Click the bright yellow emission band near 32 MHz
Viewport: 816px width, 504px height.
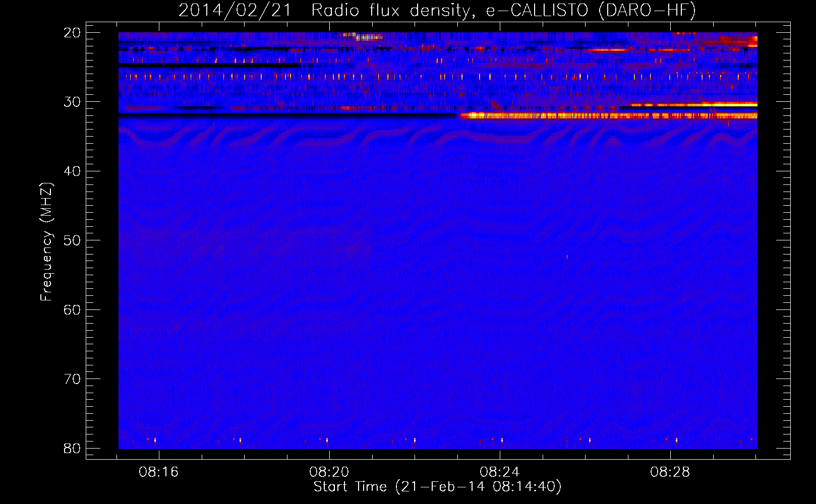click(x=608, y=116)
